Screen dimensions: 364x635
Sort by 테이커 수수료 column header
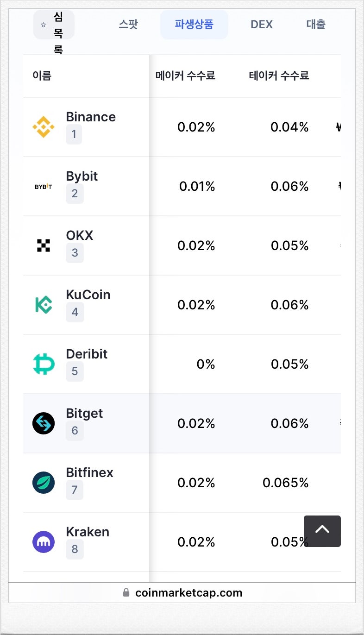point(279,75)
